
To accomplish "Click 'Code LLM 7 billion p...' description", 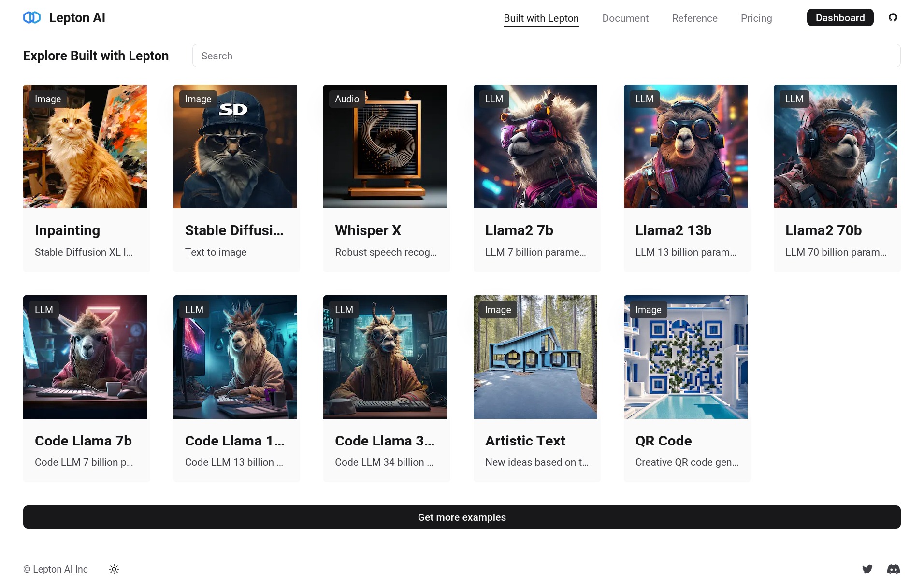I will 84,462.
